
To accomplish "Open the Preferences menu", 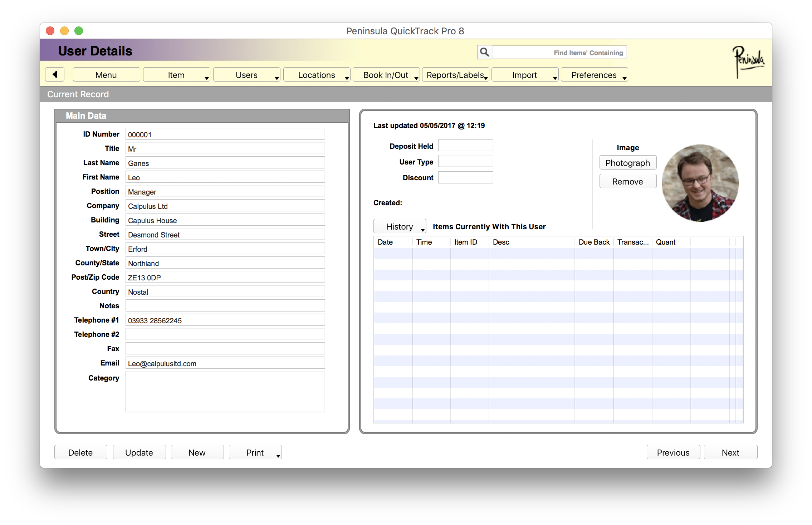I will [594, 75].
